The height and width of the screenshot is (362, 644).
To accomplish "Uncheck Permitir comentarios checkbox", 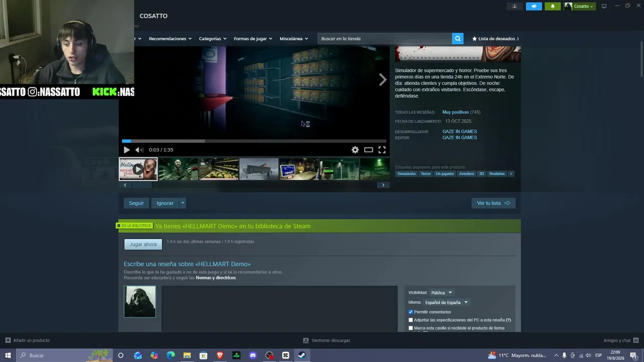I will 411,312.
